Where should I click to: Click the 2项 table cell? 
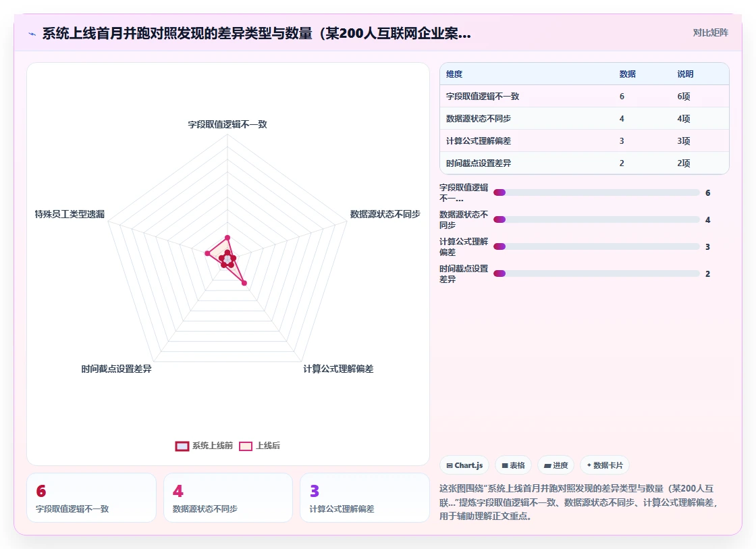tap(684, 163)
